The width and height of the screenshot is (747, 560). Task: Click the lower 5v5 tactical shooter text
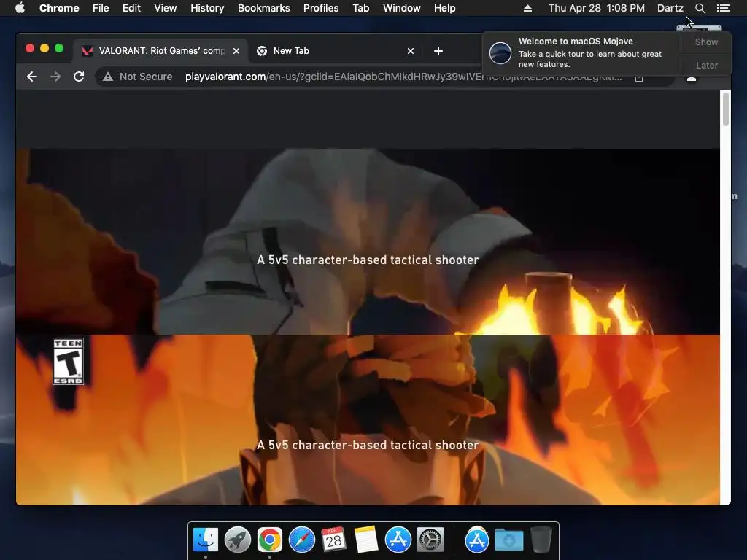[x=368, y=445]
